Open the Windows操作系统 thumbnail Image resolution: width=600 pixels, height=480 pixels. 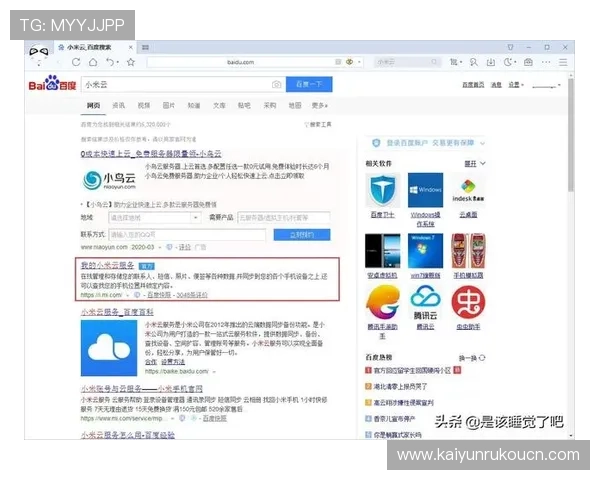point(425,190)
